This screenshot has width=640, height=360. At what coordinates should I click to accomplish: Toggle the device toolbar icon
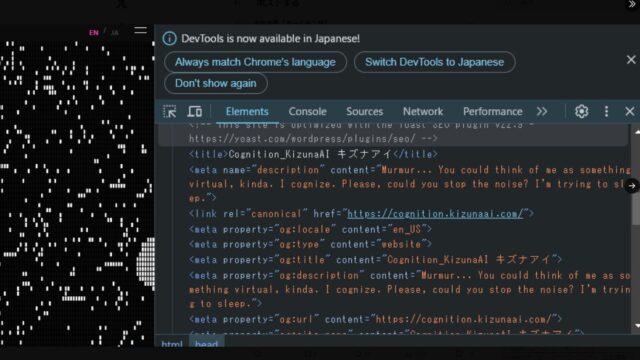tap(195, 111)
